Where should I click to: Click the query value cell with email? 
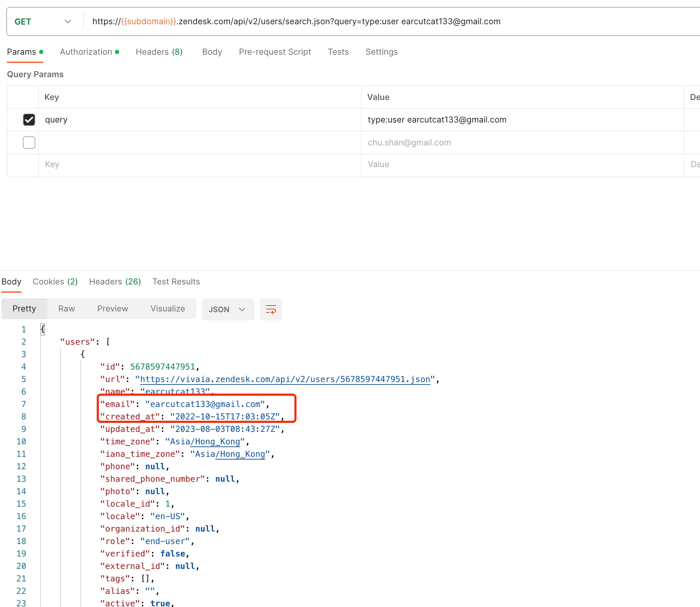437,120
